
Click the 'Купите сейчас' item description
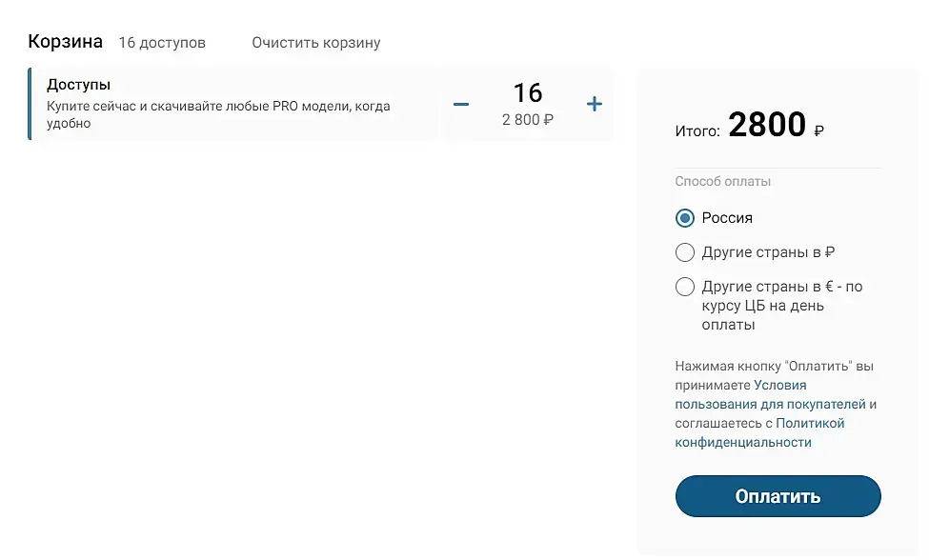pyautogui.click(x=218, y=114)
